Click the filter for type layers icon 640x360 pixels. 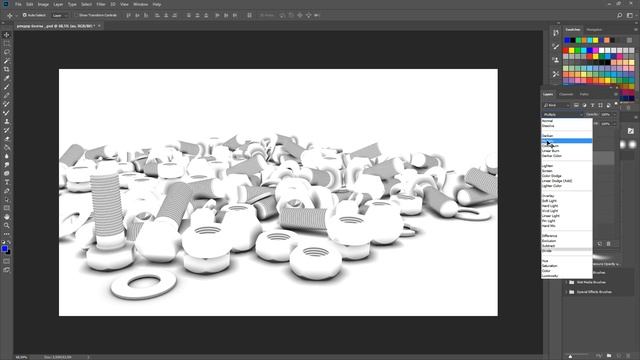point(592,105)
